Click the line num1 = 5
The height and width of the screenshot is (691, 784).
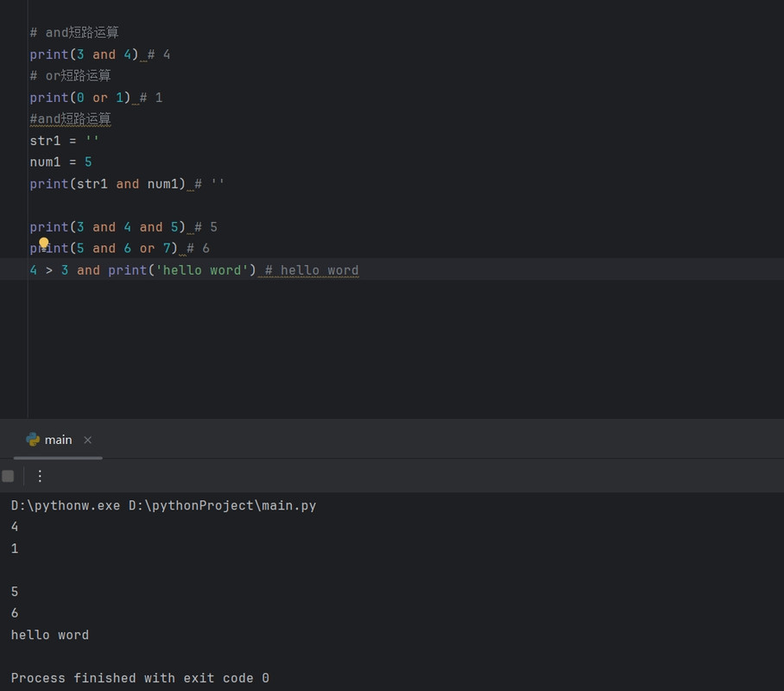[x=60, y=162]
